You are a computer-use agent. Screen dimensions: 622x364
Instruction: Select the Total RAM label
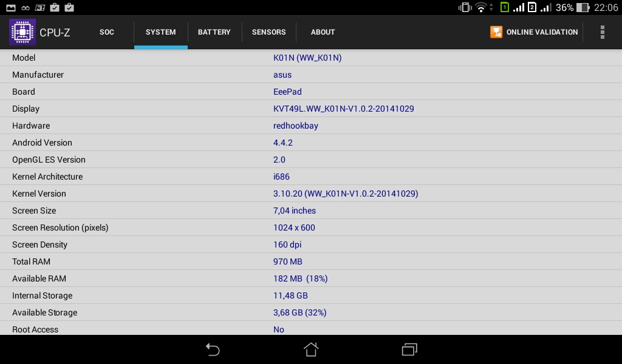click(x=32, y=262)
